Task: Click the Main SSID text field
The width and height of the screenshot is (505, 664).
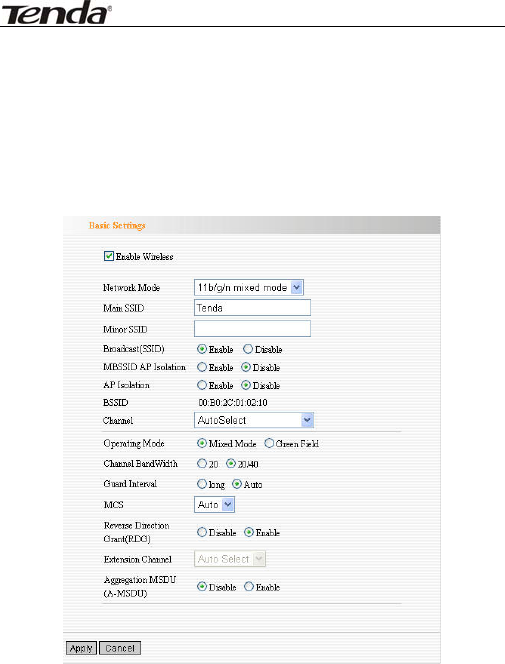Action: pyautogui.click(x=252, y=308)
